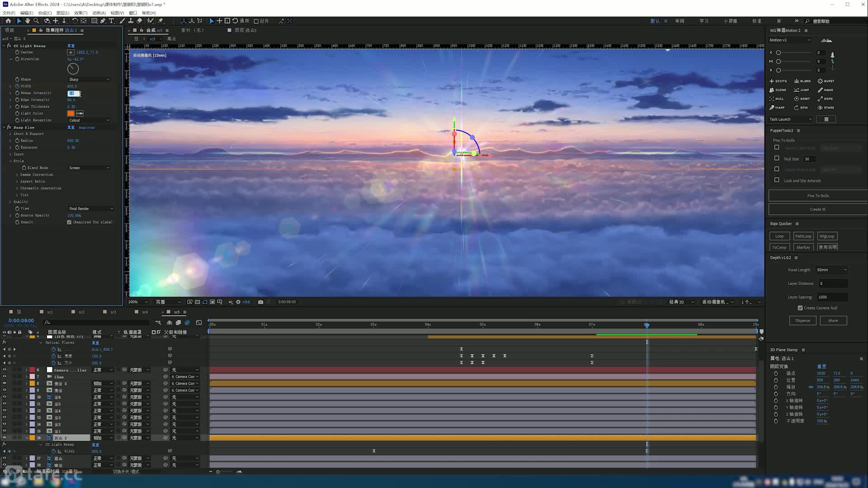
Task: Click the orange Light Color swatch
Action: (x=71, y=113)
